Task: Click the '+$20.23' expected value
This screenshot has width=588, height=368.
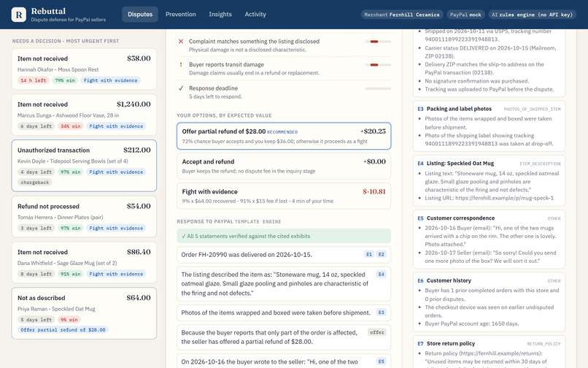Action: (x=373, y=131)
